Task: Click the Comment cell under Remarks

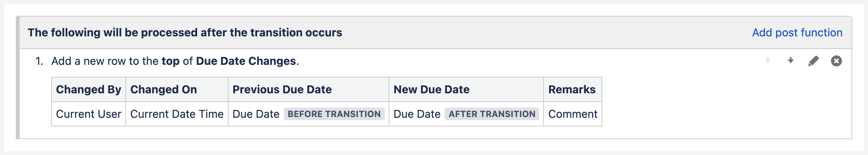Action: (x=573, y=114)
